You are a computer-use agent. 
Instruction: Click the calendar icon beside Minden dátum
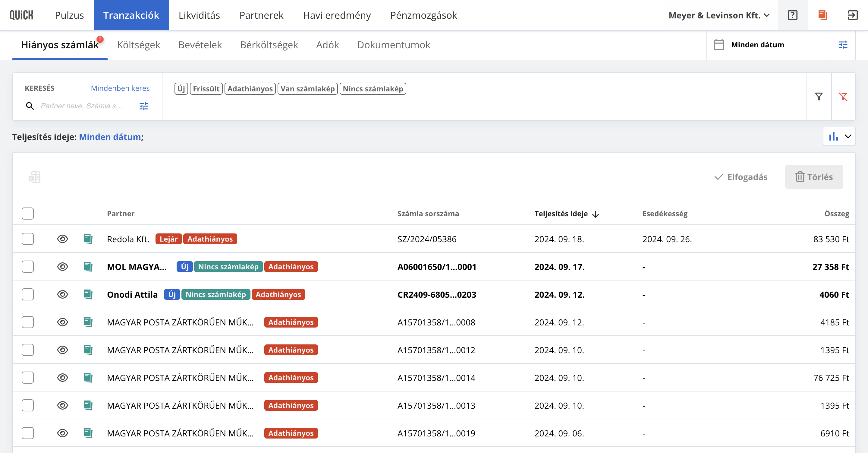point(719,45)
